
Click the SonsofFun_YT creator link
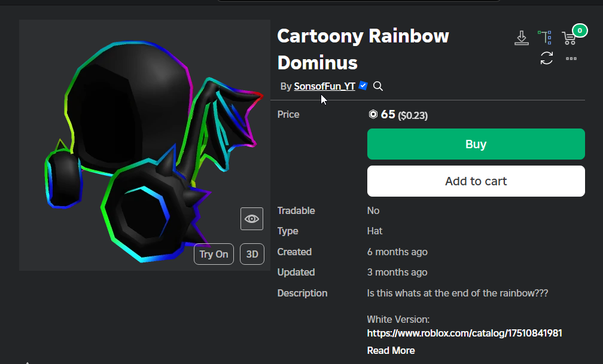pos(324,86)
